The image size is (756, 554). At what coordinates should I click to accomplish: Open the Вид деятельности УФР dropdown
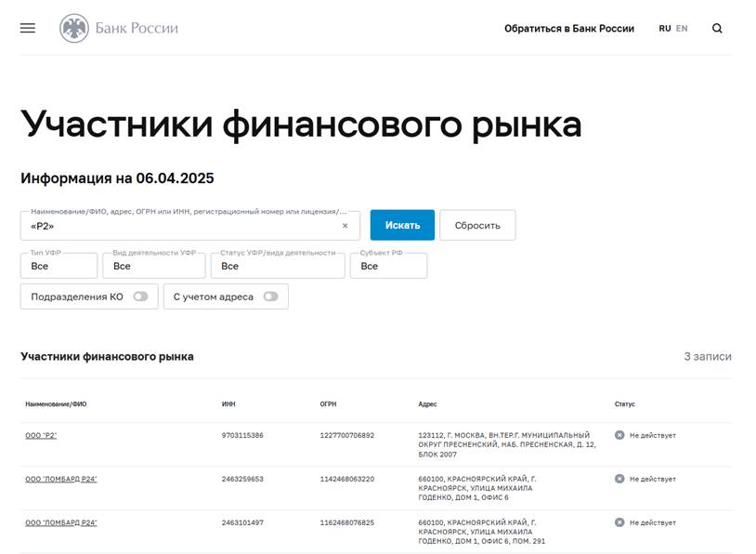(154, 266)
